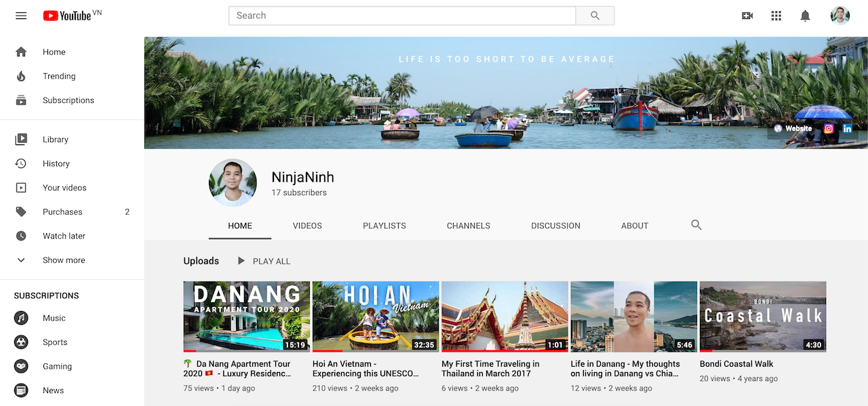This screenshot has height=406, width=868.
Task: Open the create video camera icon
Action: click(747, 16)
